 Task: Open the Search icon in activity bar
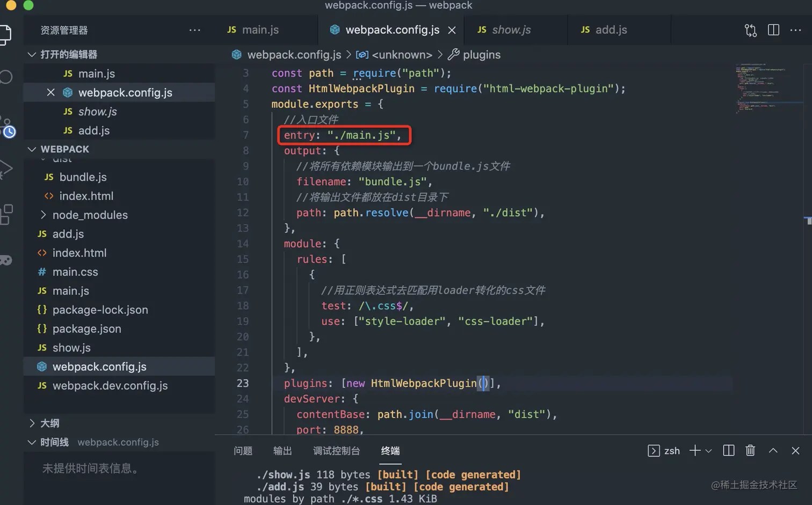point(5,77)
